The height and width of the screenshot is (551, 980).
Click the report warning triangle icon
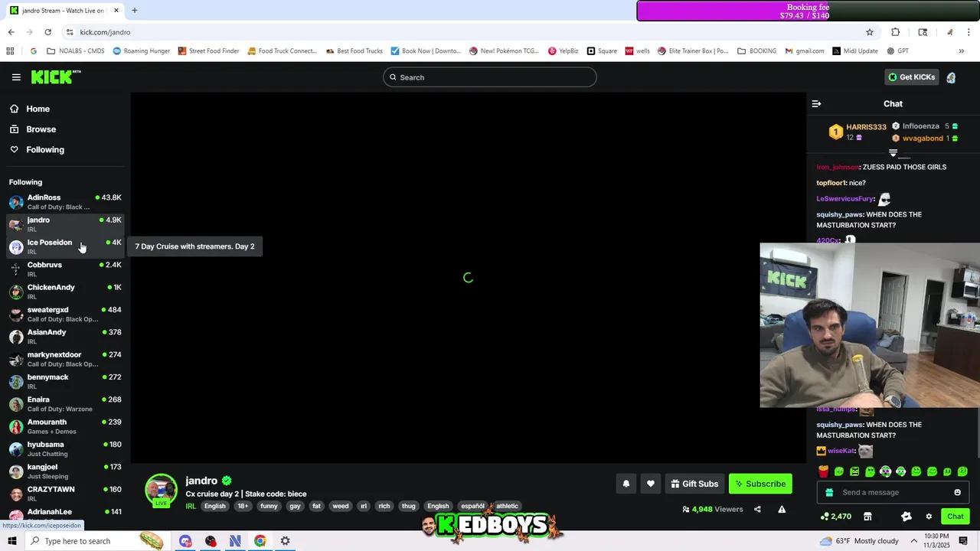(782, 510)
